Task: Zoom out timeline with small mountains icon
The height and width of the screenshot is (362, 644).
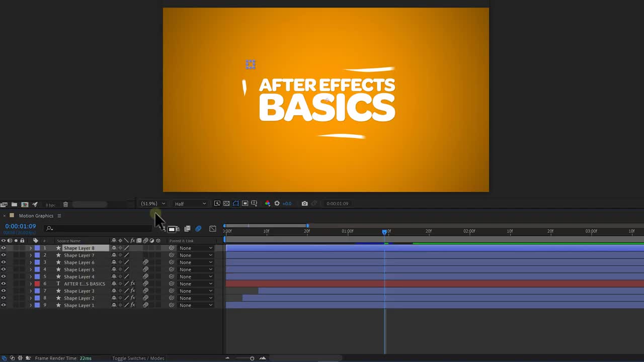Action: pos(227,358)
